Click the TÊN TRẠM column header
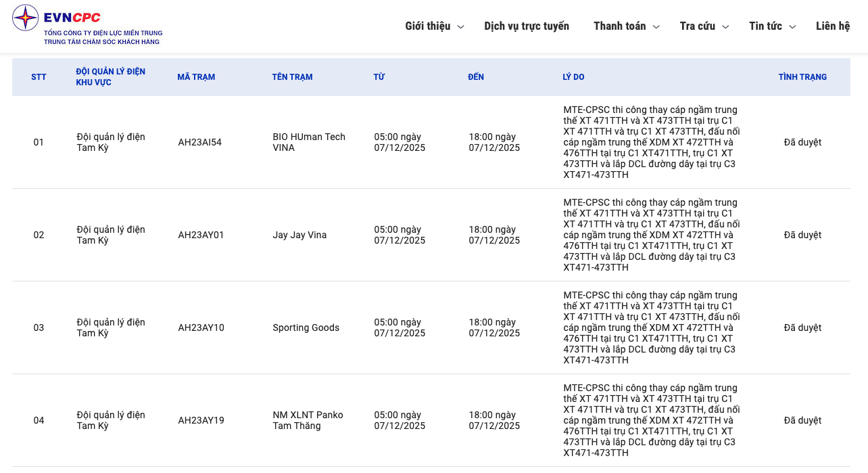This screenshot has height=473, width=868. pyautogui.click(x=292, y=77)
